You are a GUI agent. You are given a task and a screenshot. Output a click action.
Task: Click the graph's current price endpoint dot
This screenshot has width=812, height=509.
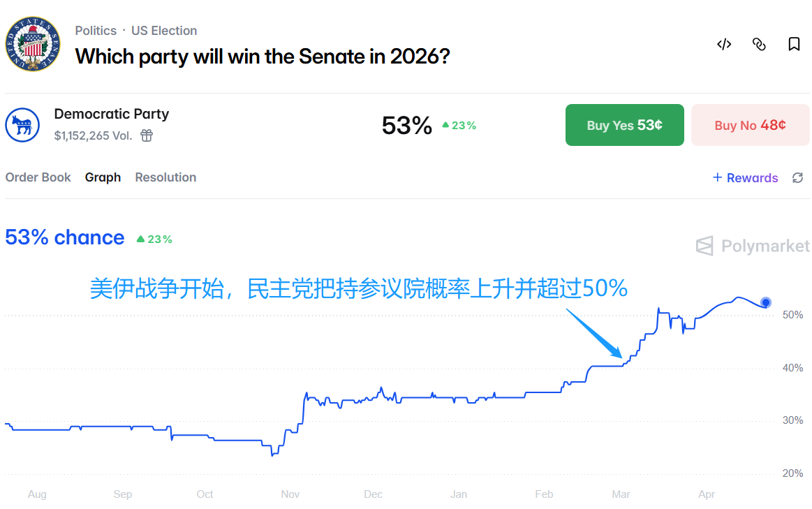(x=766, y=302)
